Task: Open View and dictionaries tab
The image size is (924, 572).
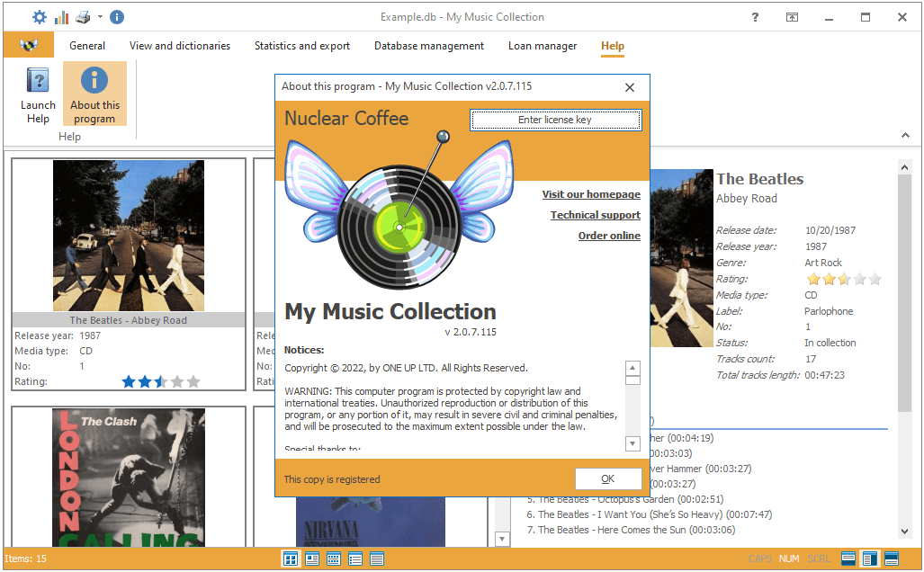Action: click(x=180, y=45)
